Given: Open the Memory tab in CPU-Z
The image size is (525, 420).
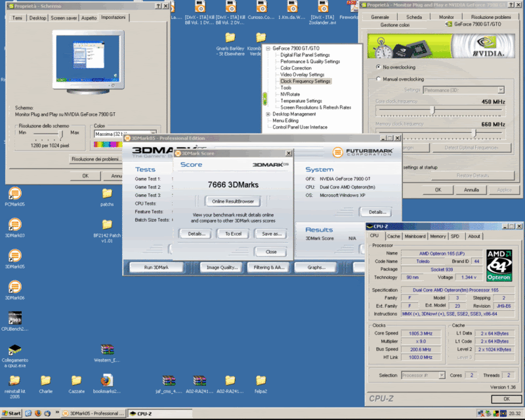Looking at the screenshot, I should pos(438,236).
